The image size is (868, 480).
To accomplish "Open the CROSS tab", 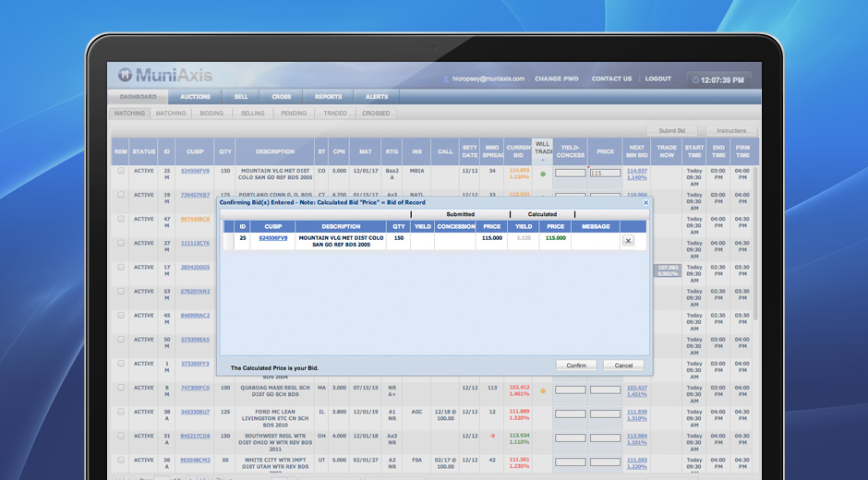I will 282,97.
